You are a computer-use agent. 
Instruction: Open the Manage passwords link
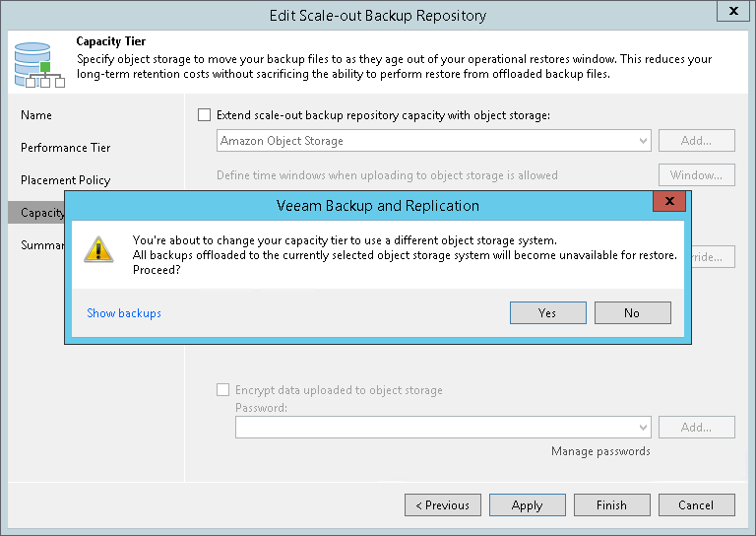tap(600, 451)
